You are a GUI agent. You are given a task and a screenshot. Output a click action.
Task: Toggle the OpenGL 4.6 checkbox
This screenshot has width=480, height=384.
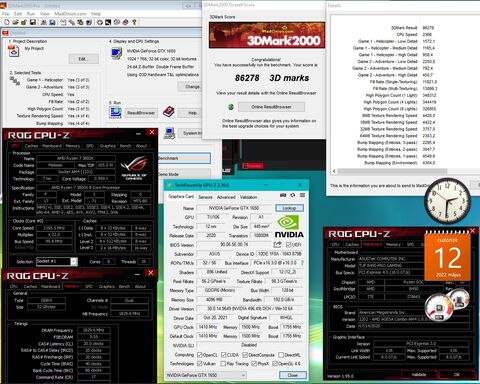[x=275, y=363]
